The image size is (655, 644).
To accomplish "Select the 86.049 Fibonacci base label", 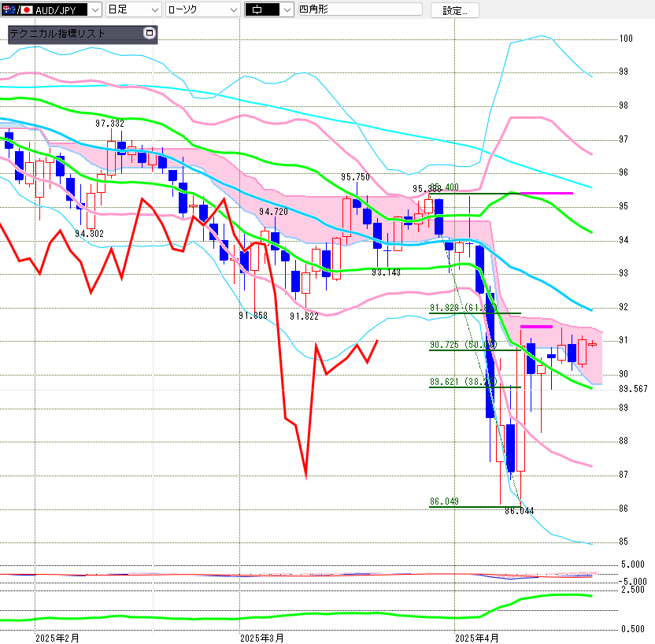I will (445, 502).
